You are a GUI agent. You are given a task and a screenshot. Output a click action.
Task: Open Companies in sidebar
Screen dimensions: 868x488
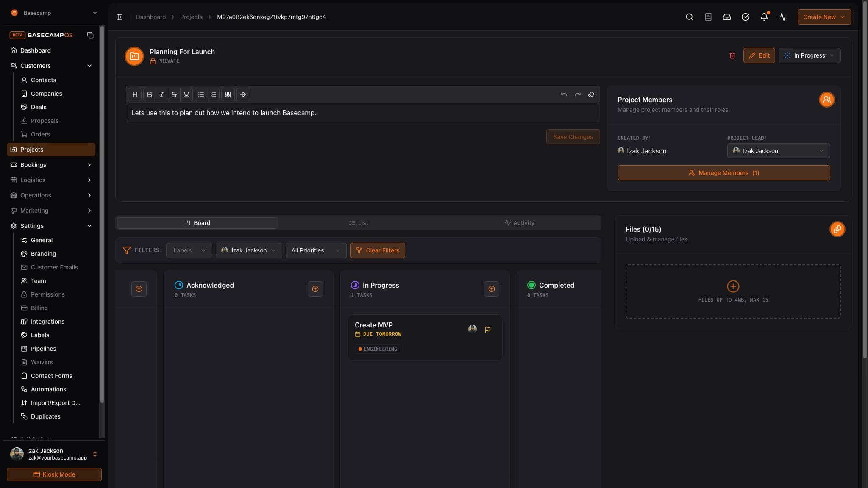pos(46,94)
